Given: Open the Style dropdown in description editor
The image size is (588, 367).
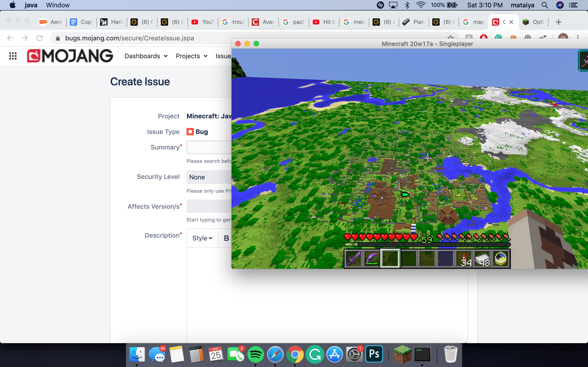Looking at the screenshot, I should [202, 238].
